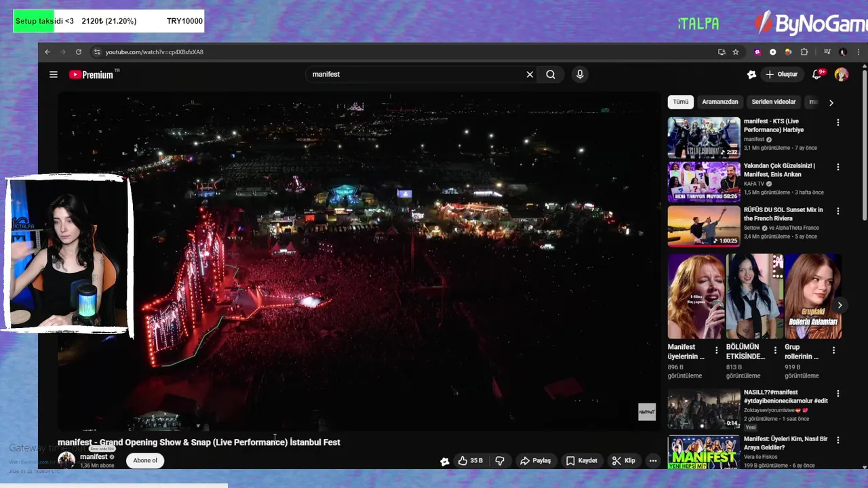Open the Manifest üyelerinin short
This screenshot has height=488, width=868.
(x=696, y=296)
